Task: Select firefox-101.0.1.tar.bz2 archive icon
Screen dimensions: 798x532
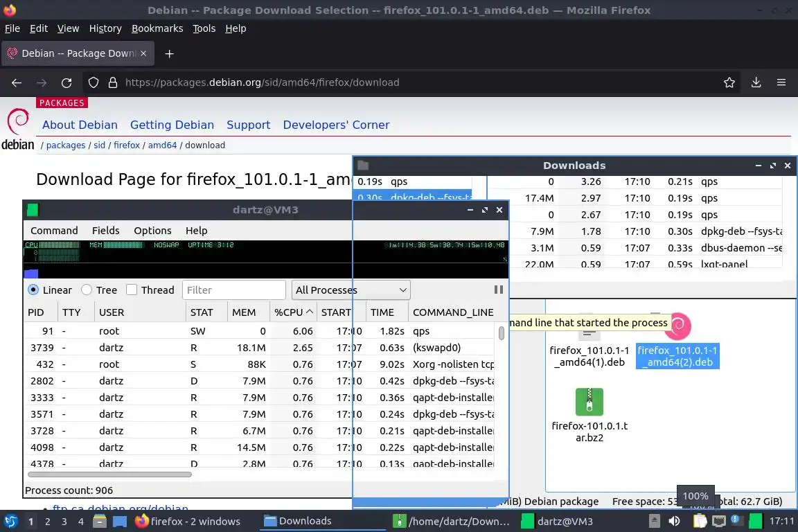Action: click(589, 402)
